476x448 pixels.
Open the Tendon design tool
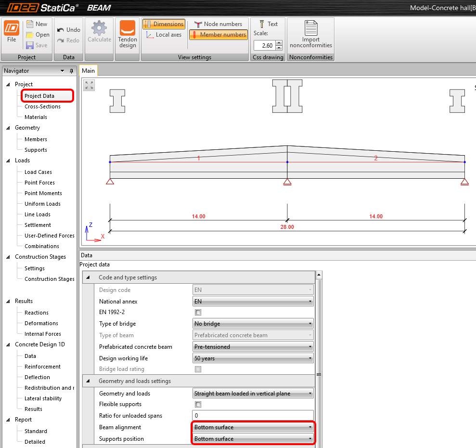[x=127, y=34]
